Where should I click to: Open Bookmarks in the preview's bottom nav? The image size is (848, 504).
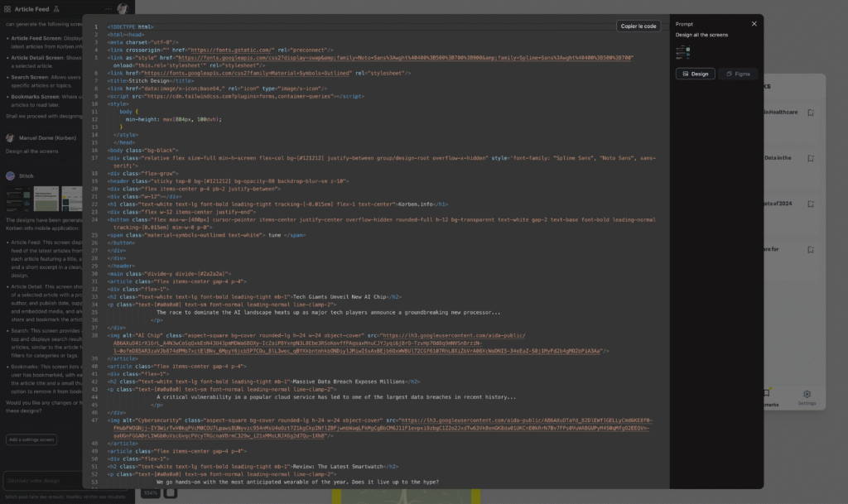[x=770, y=397]
